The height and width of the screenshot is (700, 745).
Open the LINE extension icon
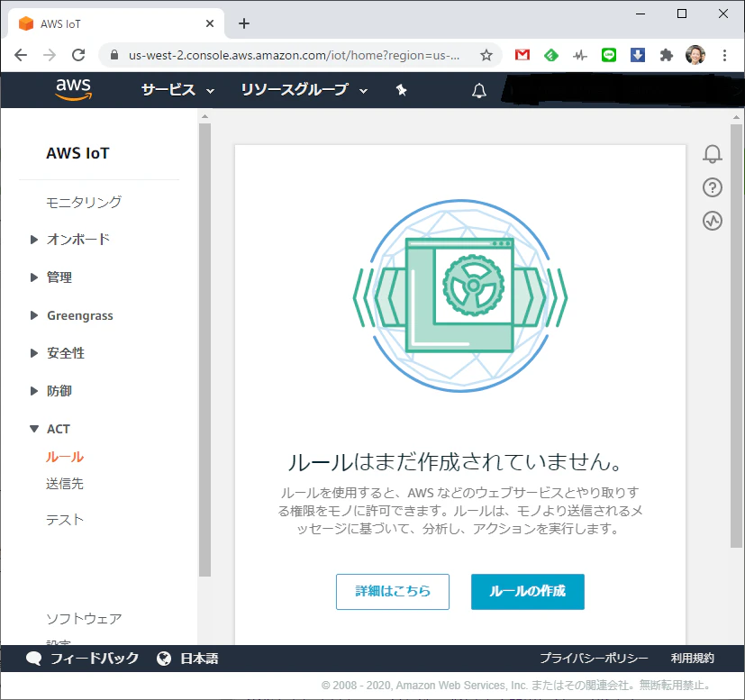click(609, 55)
